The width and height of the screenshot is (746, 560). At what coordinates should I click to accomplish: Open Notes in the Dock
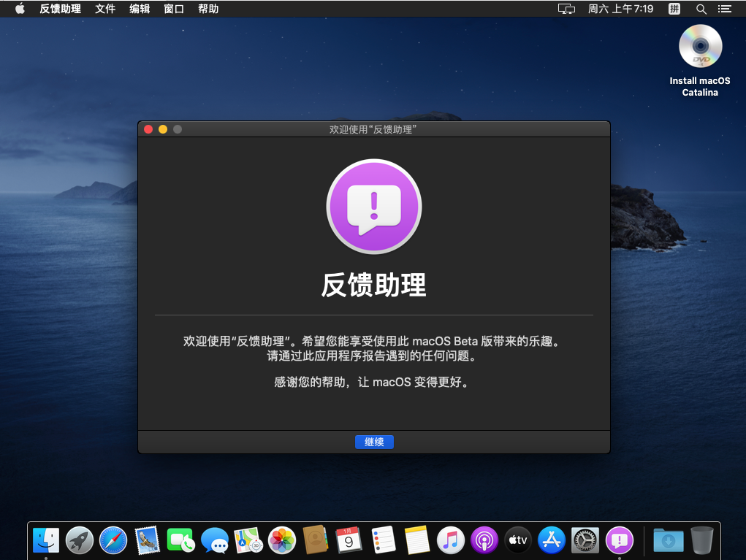click(x=416, y=540)
